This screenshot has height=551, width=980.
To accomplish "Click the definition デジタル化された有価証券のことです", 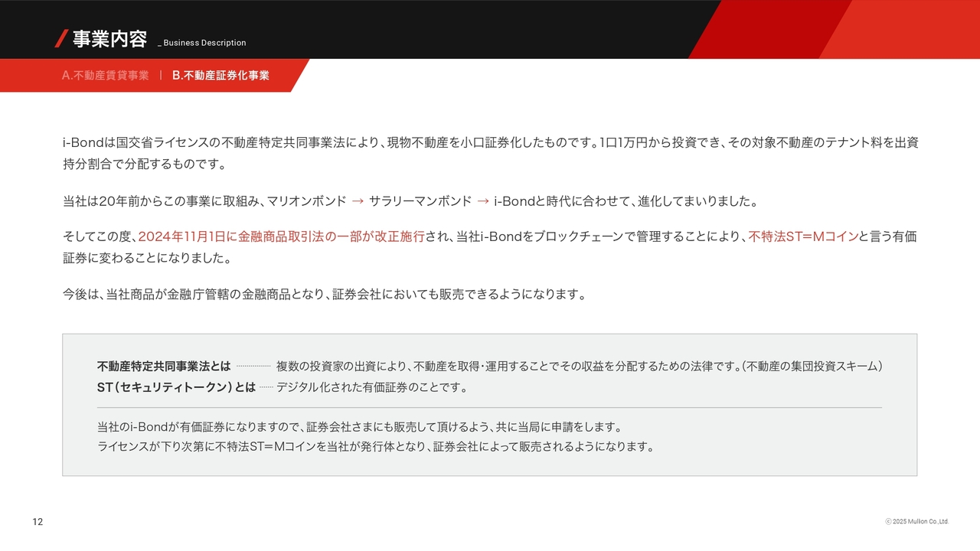I will tap(372, 387).
